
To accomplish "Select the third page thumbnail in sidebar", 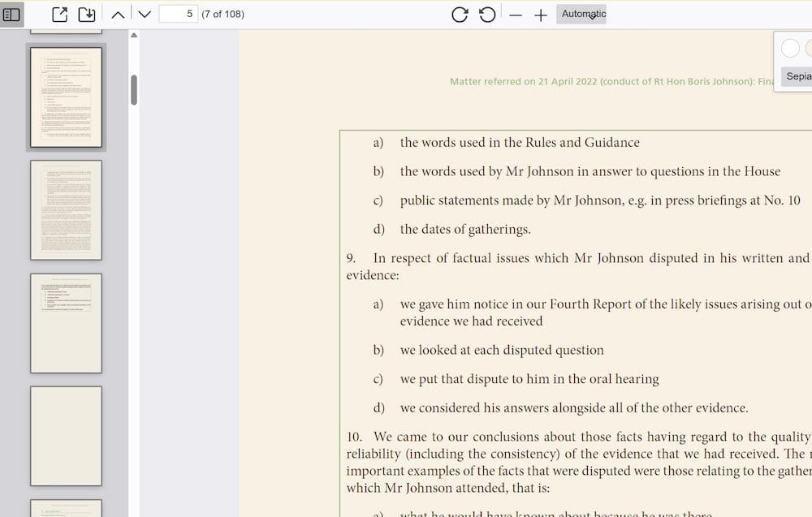I will coord(66,323).
